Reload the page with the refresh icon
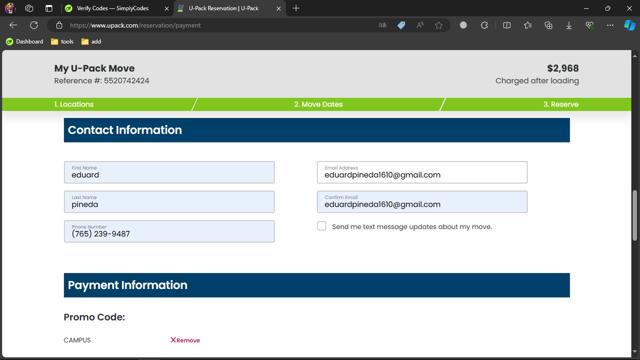 point(34,25)
